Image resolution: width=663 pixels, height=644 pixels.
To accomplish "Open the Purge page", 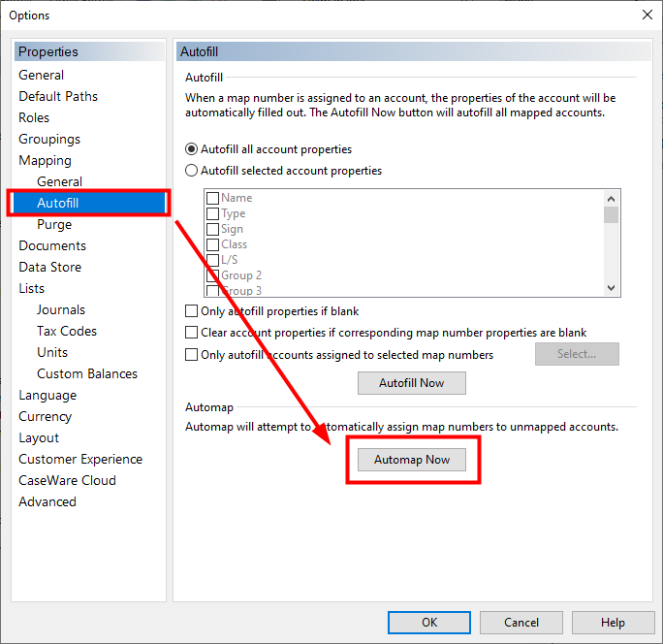I will pyautogui.click(x=54, y=224).
